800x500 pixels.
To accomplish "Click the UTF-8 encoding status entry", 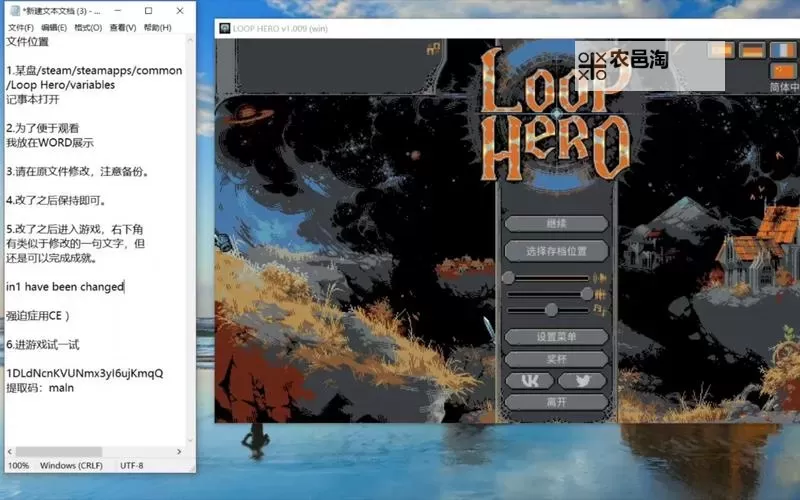I will 132,465.
